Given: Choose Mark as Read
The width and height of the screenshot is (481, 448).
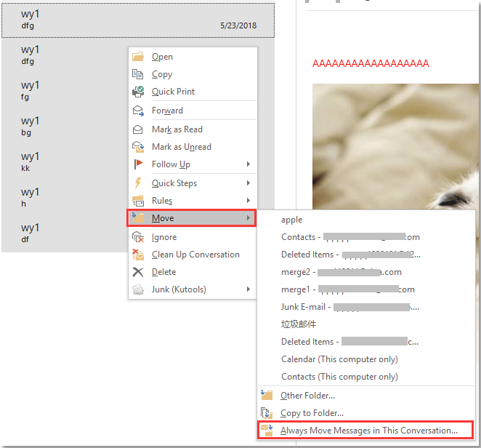Looking at the screenshot, I should 193,129.
